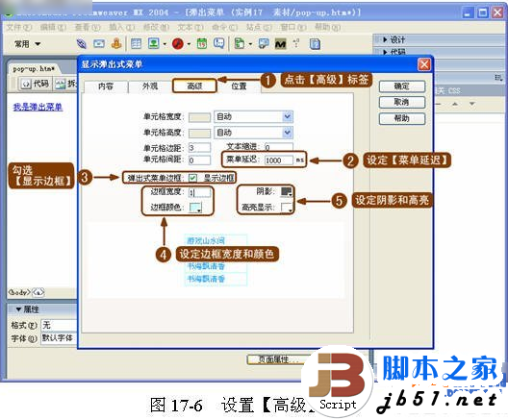Viewport: 508px width, 420px height.
Task: Open the 格式 dropdown in properties
Action: [59, 325]
